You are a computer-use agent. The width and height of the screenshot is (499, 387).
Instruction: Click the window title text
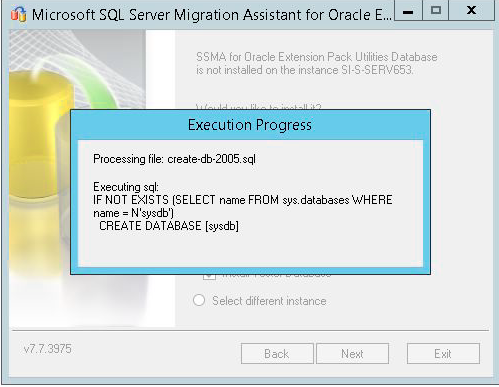pyautogui.click(x=211, y=15)
